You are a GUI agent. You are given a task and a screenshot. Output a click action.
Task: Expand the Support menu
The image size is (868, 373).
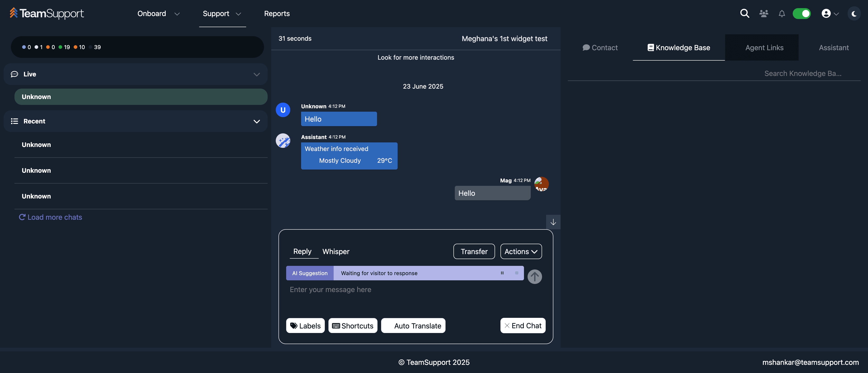click(222, 14)
